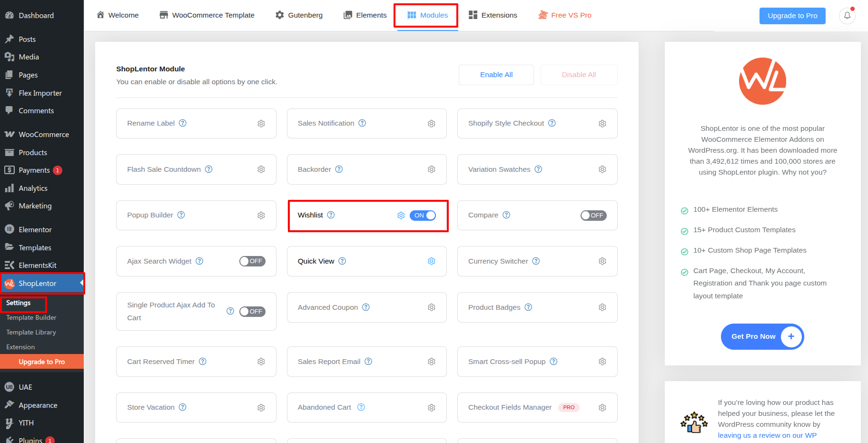
Task: Click the Get Pro Now button
Action: [762, 336]
